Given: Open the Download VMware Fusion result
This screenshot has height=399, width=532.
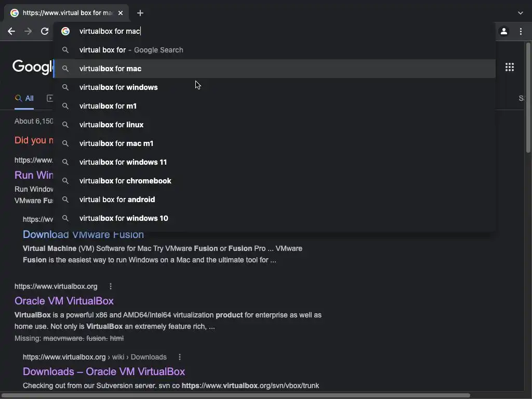Looking at the screenshot, I should [x=83, y=234].
